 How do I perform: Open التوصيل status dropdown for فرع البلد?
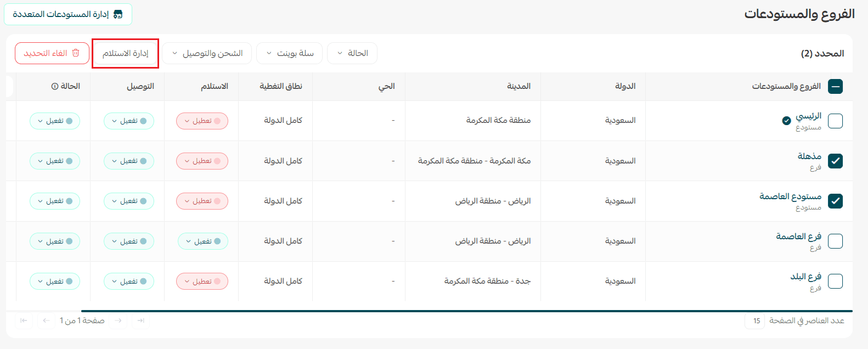[129, 281]
